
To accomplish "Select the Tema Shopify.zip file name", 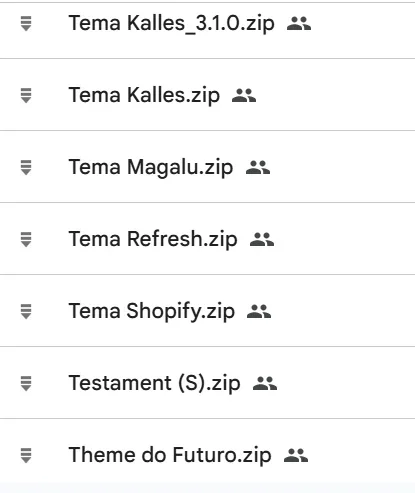I will coord(152,312).
